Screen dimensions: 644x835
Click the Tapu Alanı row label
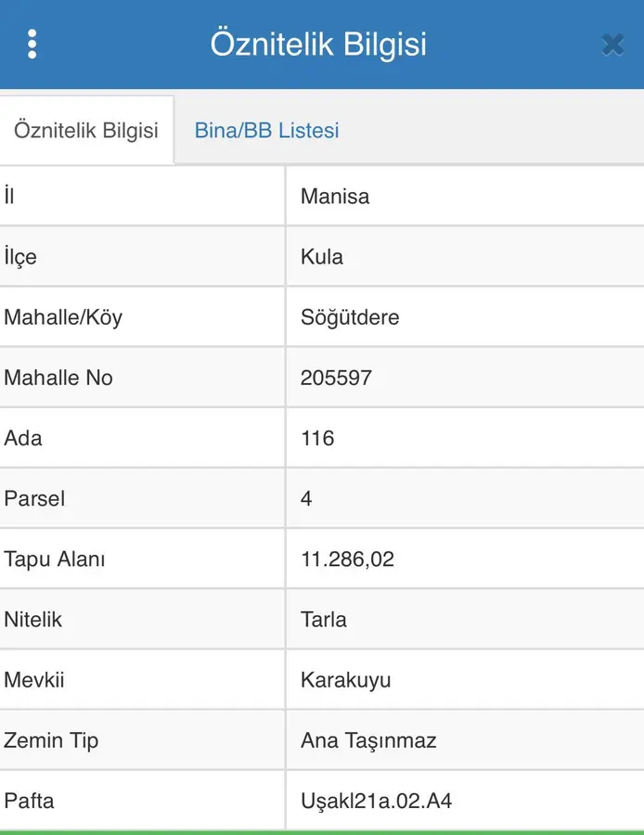55,559
